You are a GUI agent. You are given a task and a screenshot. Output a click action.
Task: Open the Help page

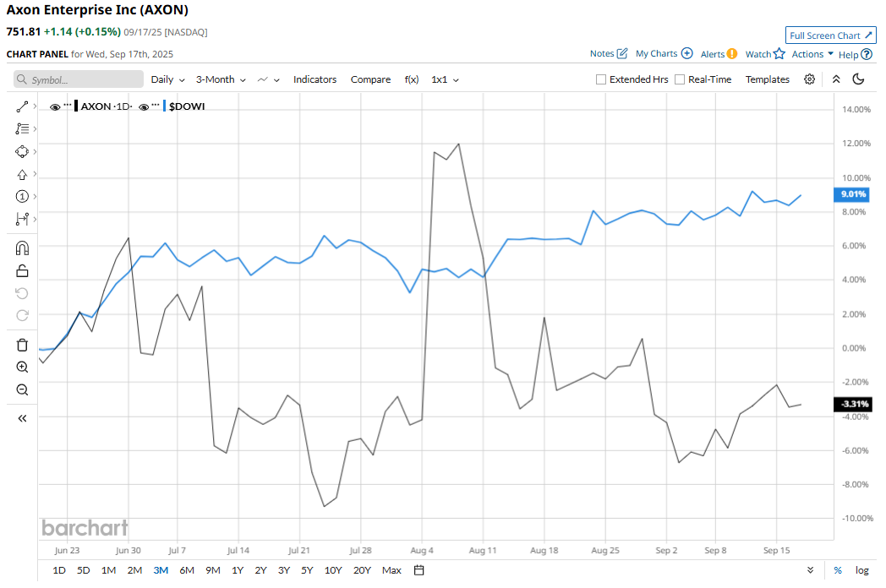[x=856, y=54]
